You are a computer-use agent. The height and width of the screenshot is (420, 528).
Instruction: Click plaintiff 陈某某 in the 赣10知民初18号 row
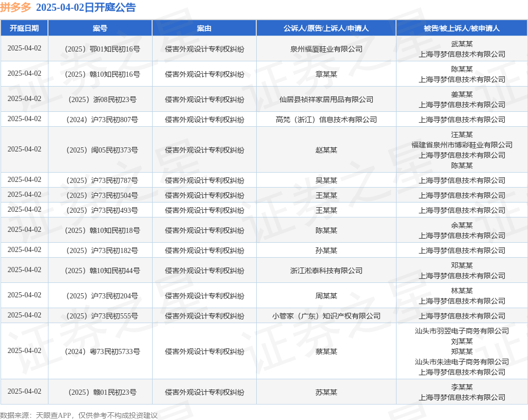pyautogui.click(x=326, y=230)
